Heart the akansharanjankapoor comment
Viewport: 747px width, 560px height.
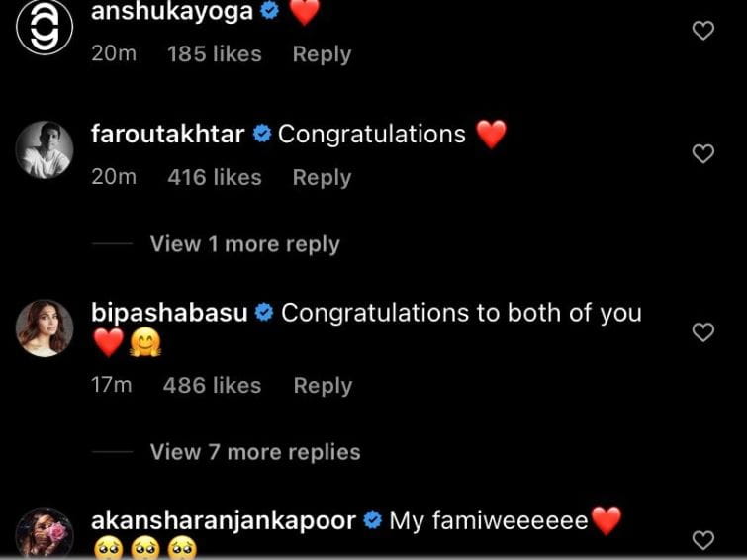703,540
